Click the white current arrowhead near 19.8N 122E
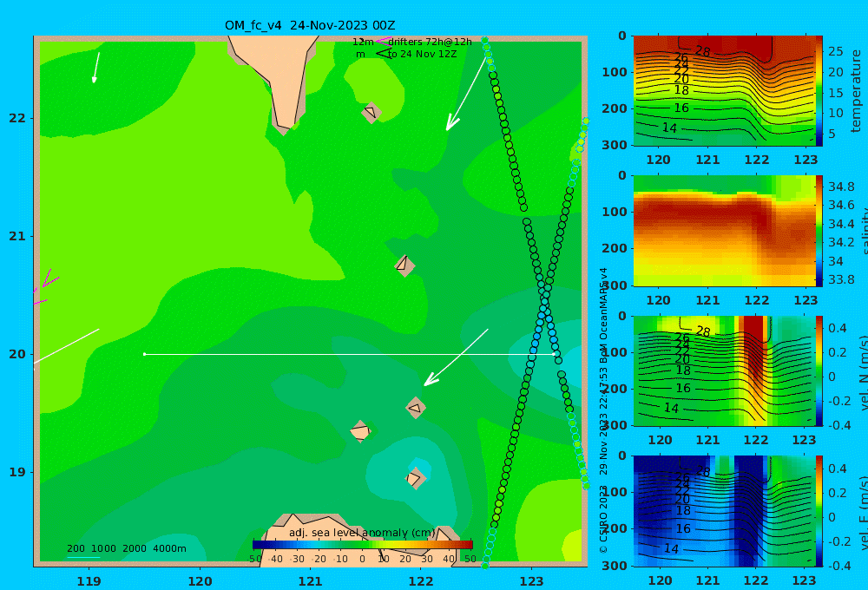Screen dimensions: 868x590 431,379
